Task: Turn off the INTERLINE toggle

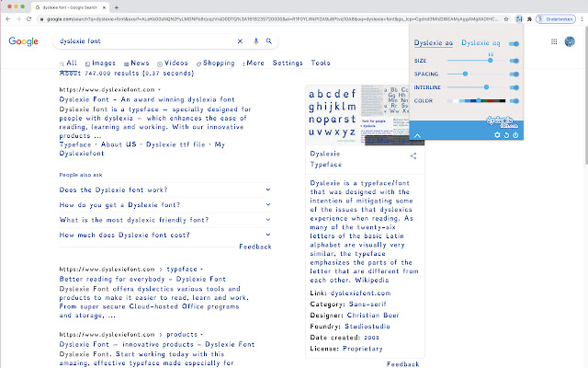Action: 514,86
